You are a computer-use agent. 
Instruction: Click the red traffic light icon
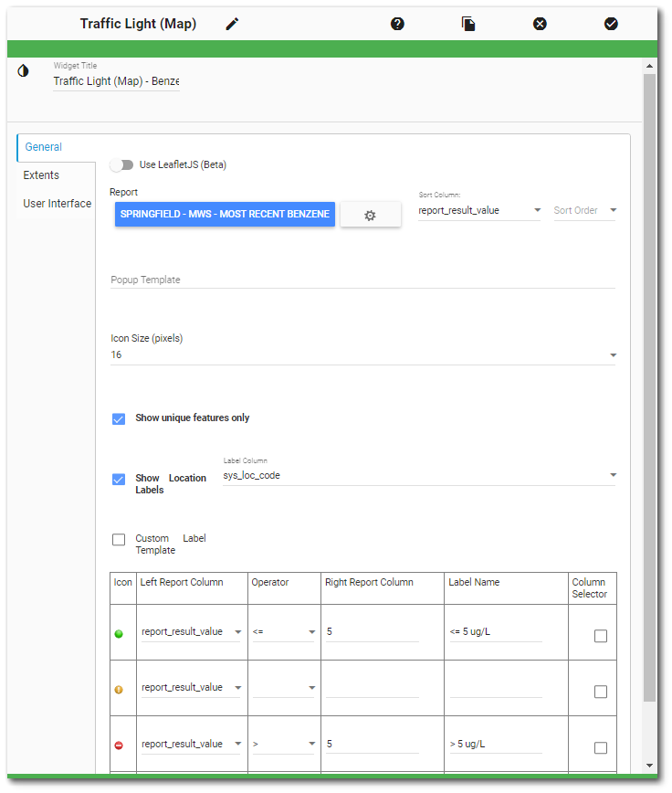click(x=119, y=745)
